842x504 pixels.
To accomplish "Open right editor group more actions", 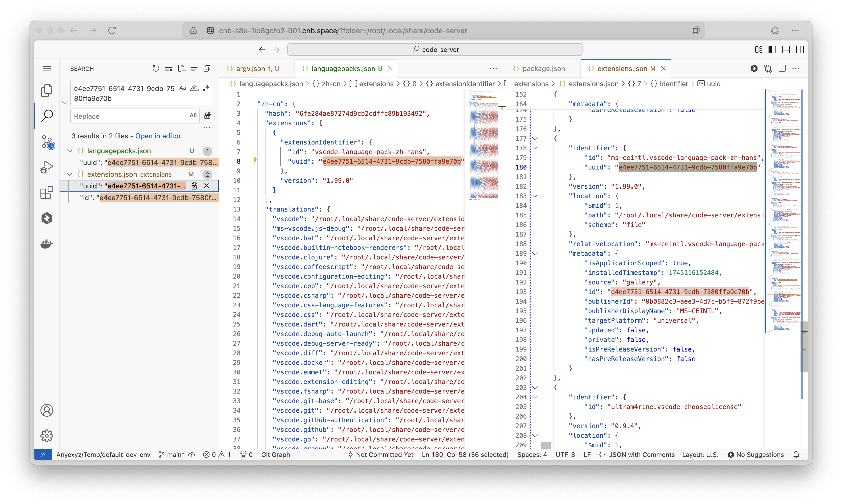I will (796, 69).
